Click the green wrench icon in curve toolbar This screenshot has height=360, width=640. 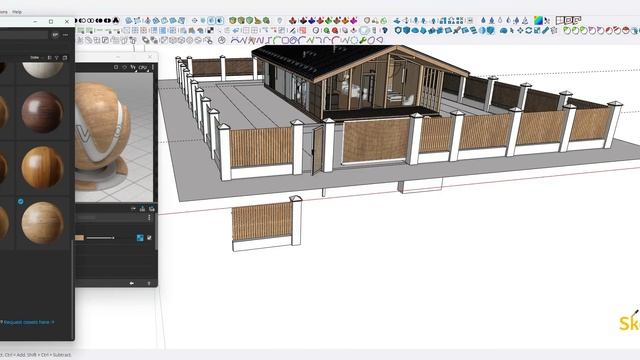[x=362, y=40]
